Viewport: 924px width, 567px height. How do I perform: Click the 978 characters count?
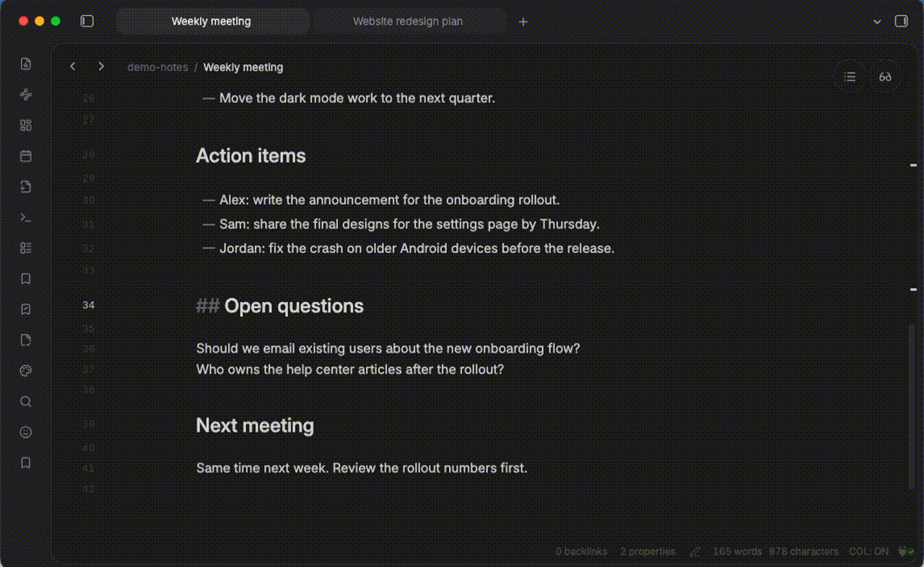tap(803, 551)
